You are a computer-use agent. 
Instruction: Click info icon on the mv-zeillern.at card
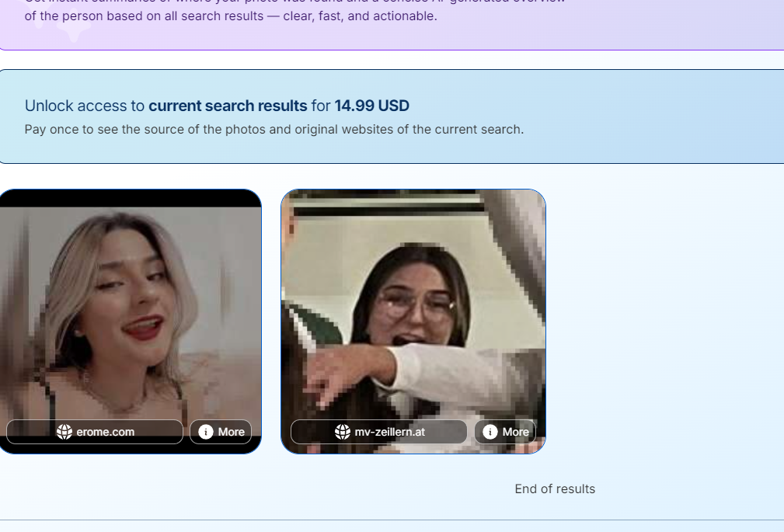(490, 432)
